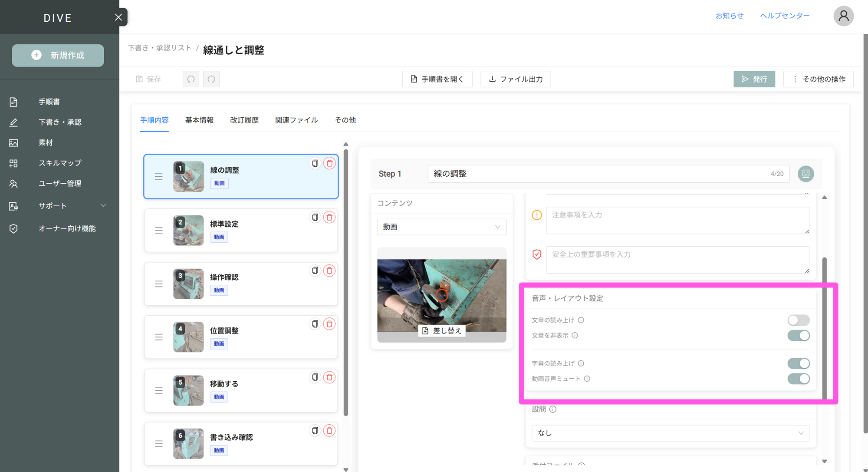Open スキルマップ in the sidebar
This screenshot has height=472, width=868.
click(x=60, y=163)
